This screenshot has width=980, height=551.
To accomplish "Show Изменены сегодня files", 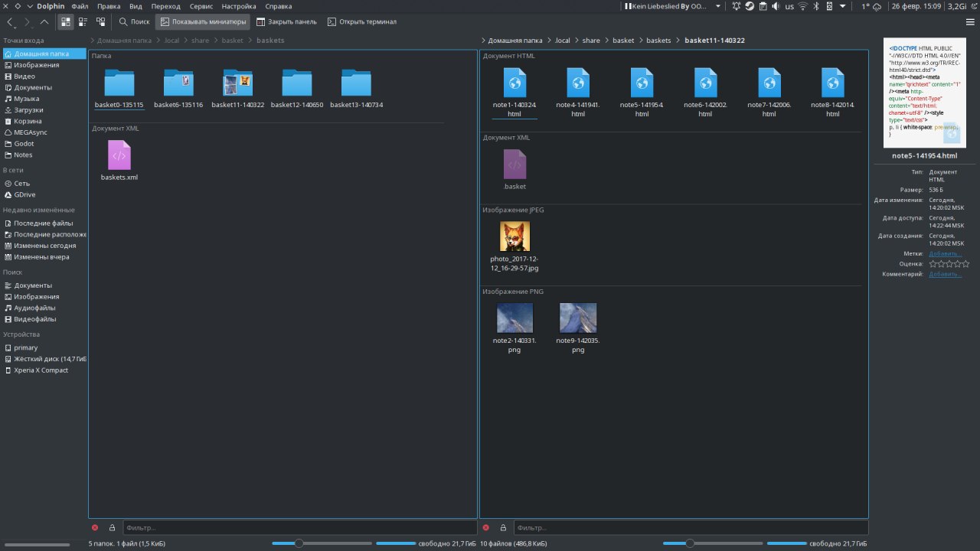I will click(x=44, y=246).
